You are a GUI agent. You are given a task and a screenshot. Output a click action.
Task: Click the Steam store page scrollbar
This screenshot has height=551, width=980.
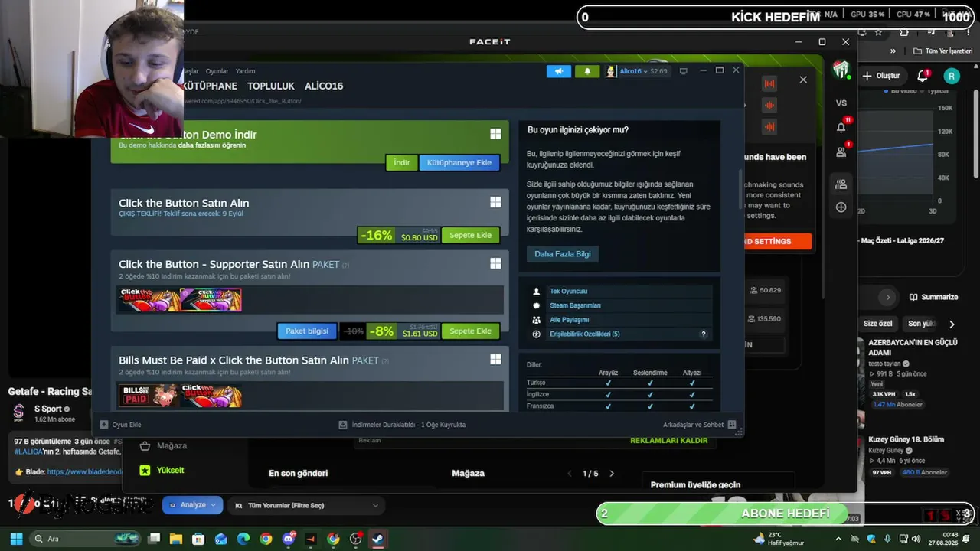pos(740,190)
